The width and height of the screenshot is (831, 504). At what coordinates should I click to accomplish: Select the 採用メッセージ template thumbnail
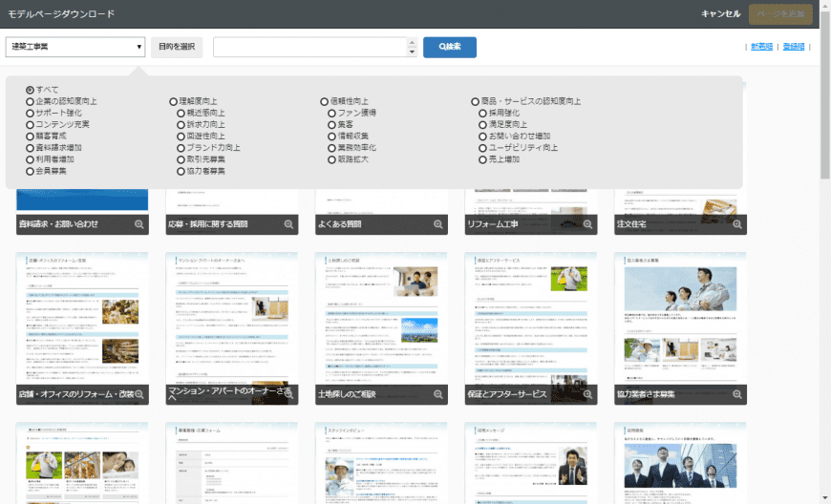(530, 463)
